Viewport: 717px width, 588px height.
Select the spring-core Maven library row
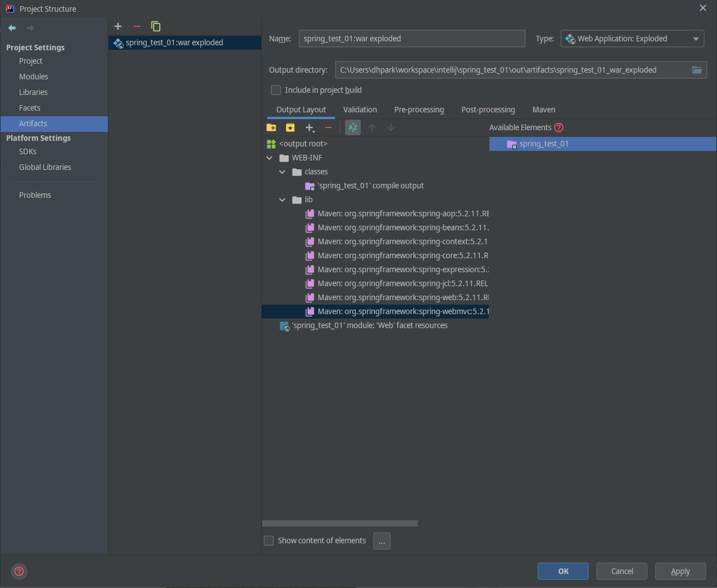pyautogui.click(x=375, y=255)
